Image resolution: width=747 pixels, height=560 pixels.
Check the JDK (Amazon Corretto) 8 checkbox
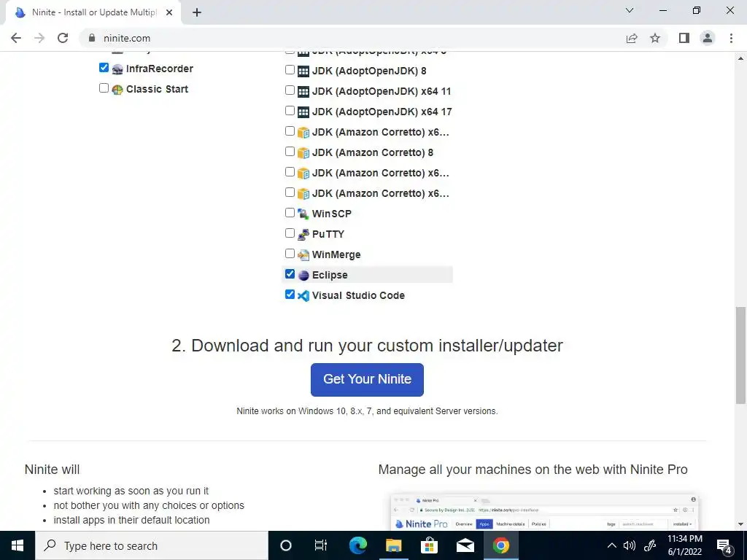click(x=290, y=152)
